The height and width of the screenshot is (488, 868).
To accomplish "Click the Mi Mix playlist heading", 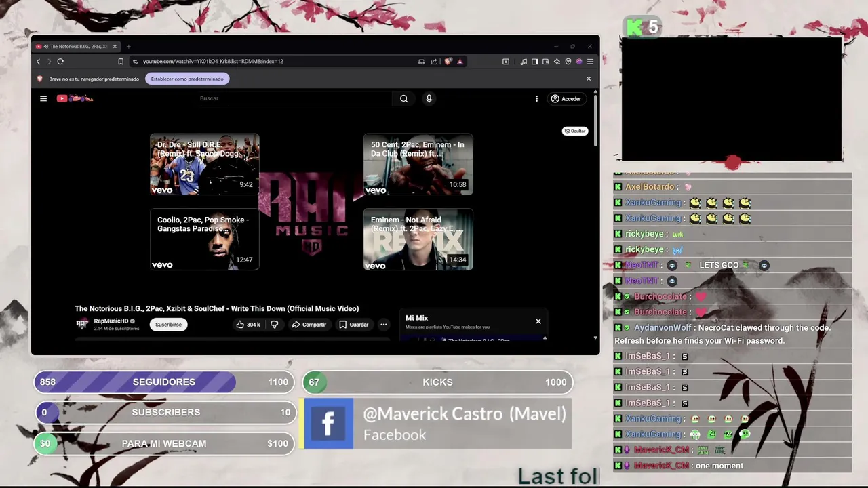I will [x=416, y=318].
